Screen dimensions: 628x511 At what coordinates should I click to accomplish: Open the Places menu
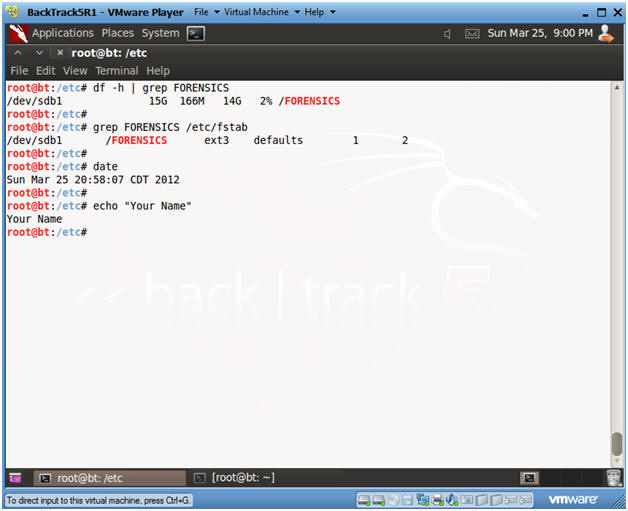(x=117, y=33)
